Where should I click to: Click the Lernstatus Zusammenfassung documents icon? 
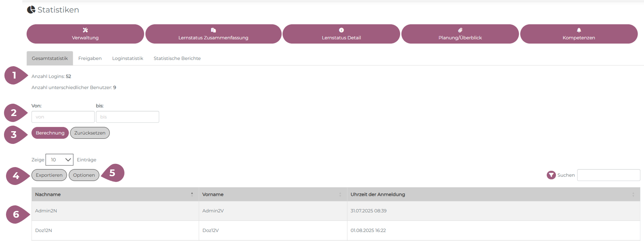[x=213, y=30]
